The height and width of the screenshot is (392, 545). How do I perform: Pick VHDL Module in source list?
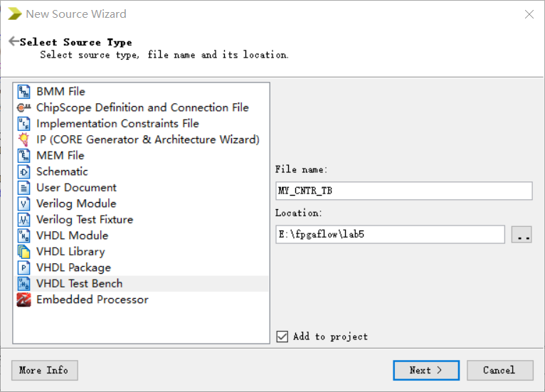(x=72, y=235)
